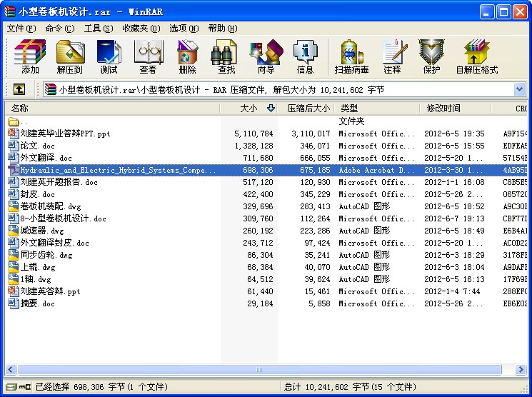The height and width of the screenshot is (397, 532).
Task: Click the horizontal scrollbar right arrow
Action: (x=521, y=369)
